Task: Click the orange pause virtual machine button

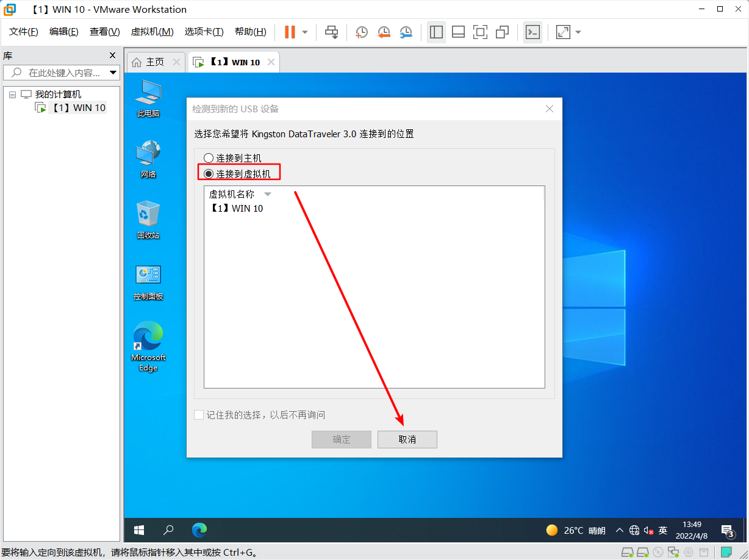Action: point(290,32)
